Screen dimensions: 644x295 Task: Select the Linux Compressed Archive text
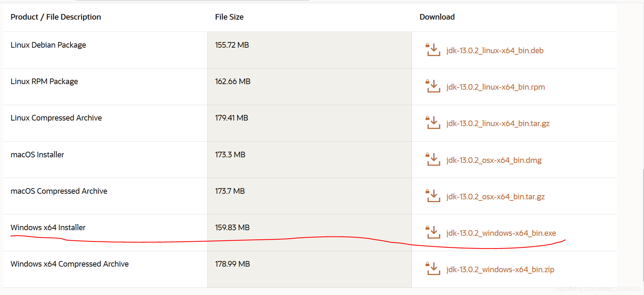(56, 118)
